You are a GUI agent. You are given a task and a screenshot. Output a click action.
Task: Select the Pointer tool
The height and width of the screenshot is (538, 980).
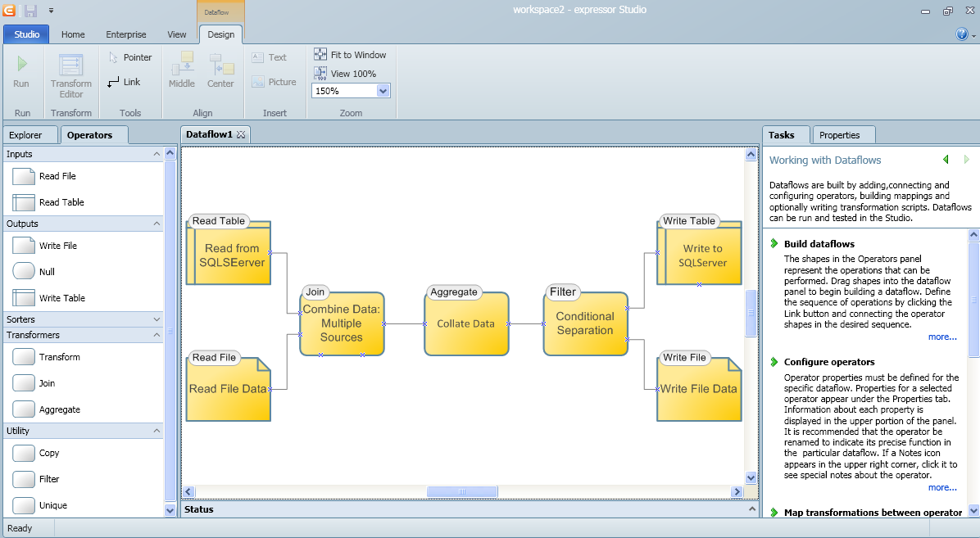click(114, 57)
